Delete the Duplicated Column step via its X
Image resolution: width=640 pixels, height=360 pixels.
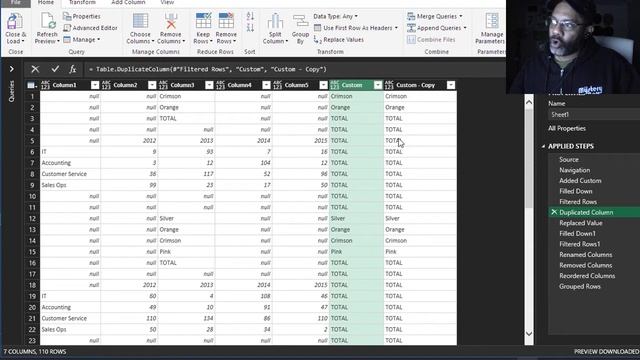pyautogui.click(x=554, y=212)
